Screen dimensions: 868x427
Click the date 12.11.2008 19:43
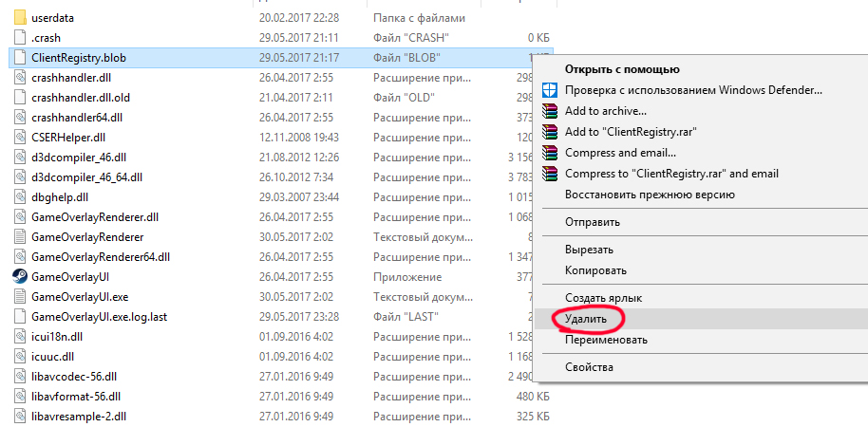point(299,138)
